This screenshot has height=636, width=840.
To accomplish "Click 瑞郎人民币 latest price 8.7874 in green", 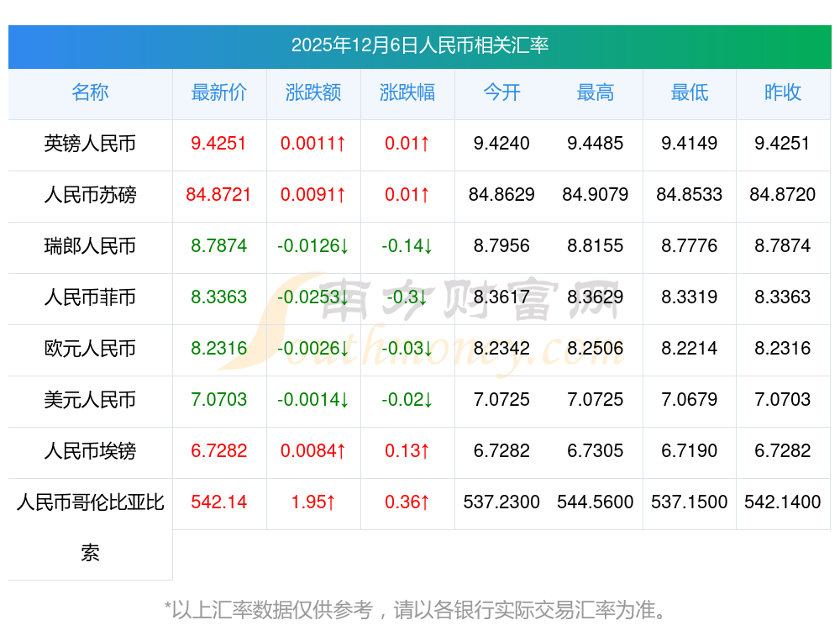I will pos(218,246).
